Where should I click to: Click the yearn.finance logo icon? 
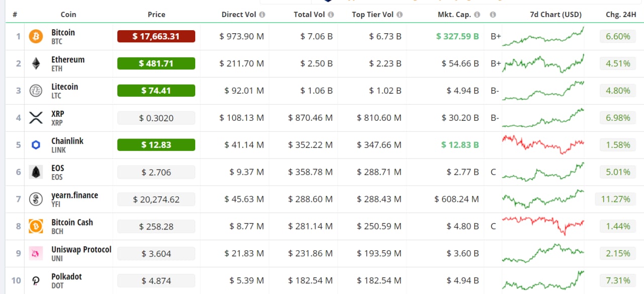tap(36, 199)
